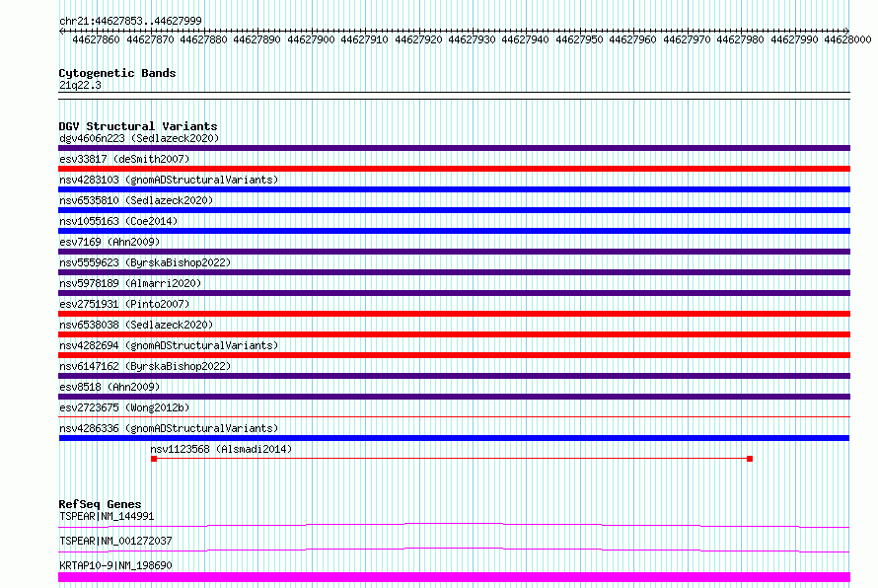This screenshot has height=588, width=878.
Task: Open nsv4282694 (gnomADStructuralVariants) label
Action: [169, 345]
